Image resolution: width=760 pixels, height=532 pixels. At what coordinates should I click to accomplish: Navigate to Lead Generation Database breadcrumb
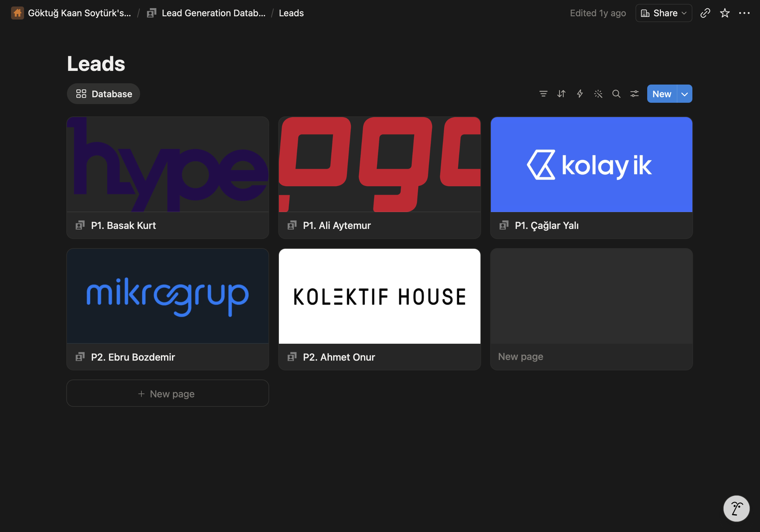214,13
